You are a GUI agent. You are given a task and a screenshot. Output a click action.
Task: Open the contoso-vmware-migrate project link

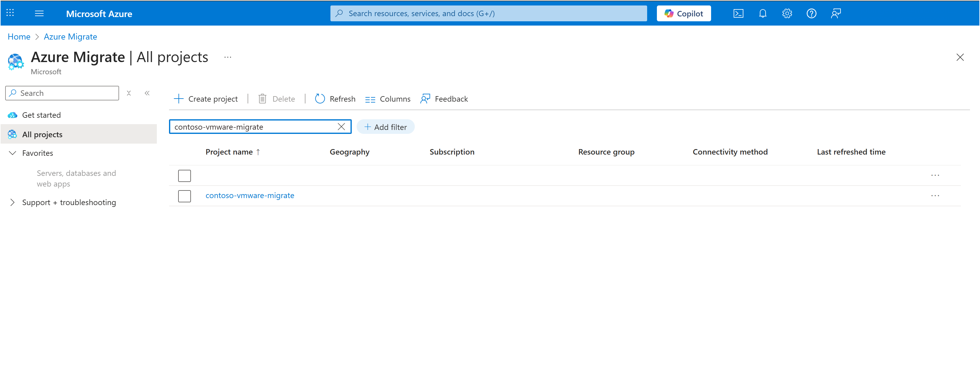[x=249, y=195]
